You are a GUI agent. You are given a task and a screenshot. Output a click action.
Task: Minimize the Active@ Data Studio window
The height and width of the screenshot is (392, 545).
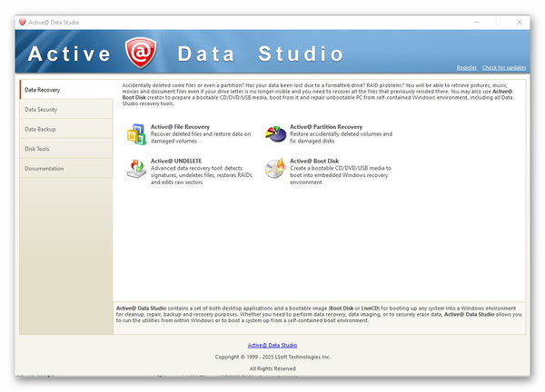click(x=477, y=22)
